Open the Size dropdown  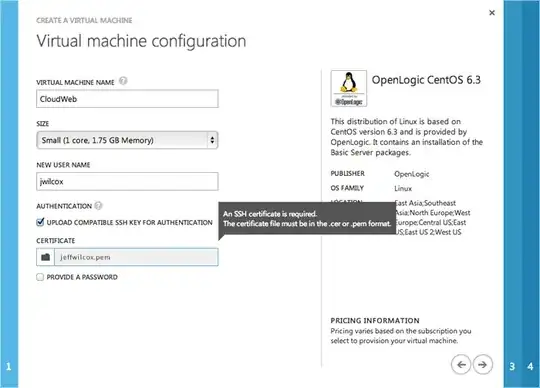pyautogui.click(x=127, y=140)
